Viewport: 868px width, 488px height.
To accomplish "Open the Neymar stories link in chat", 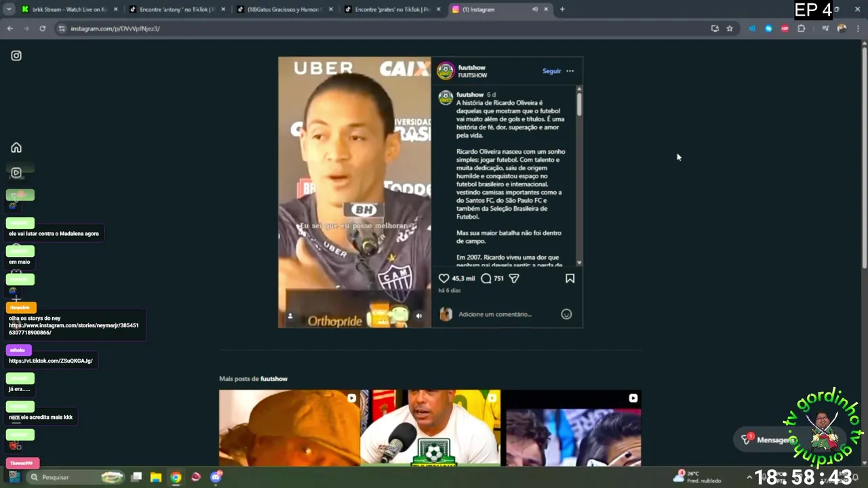I will point(74,329).
